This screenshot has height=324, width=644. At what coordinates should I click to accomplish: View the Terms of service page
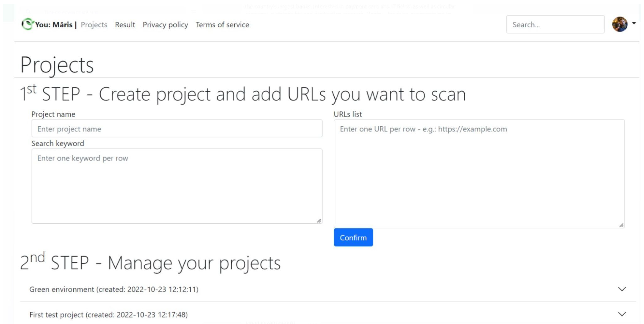222,25
